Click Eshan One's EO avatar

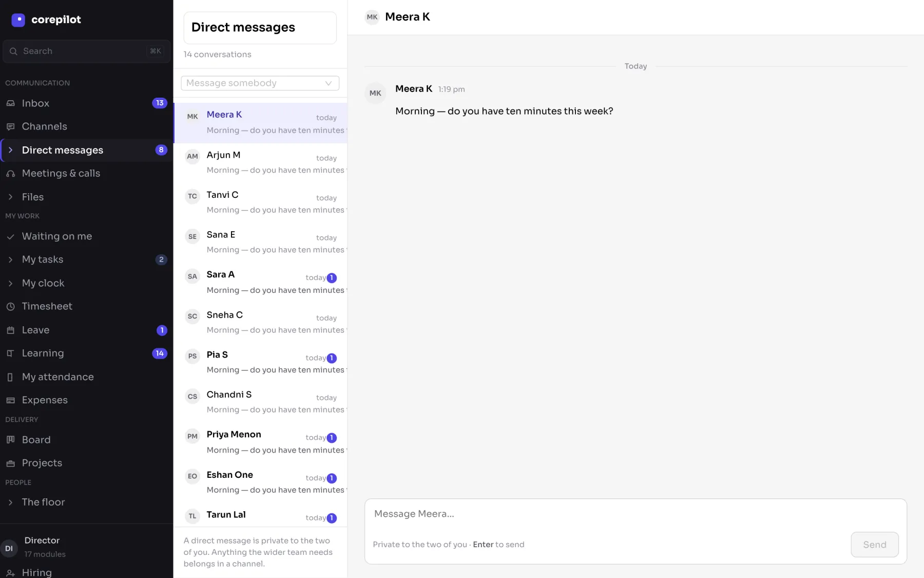[192, 476]
